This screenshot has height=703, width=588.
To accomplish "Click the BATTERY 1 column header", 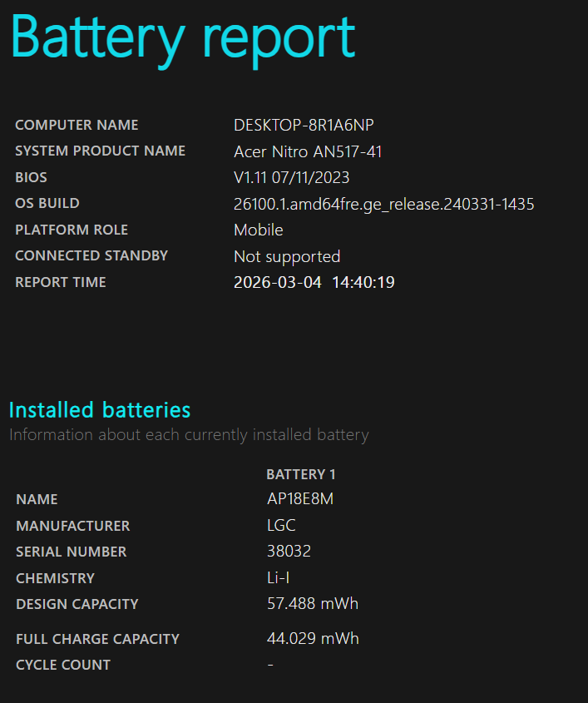I will tap(300, 474).
